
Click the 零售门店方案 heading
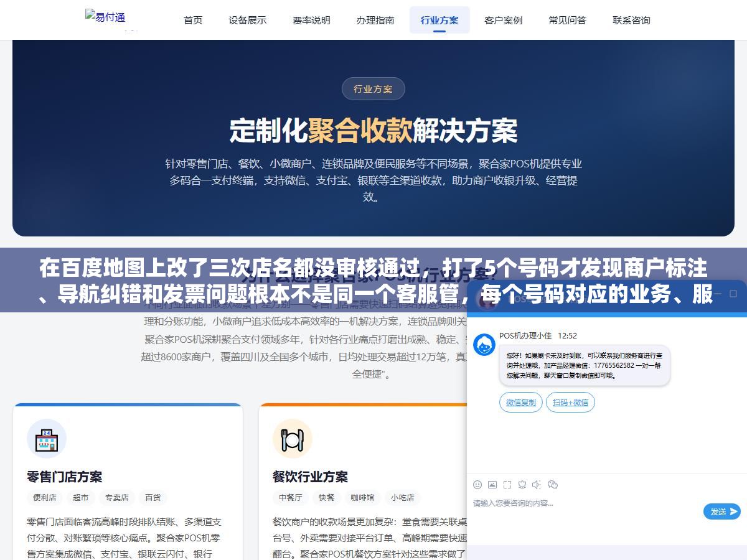(65, 477)
